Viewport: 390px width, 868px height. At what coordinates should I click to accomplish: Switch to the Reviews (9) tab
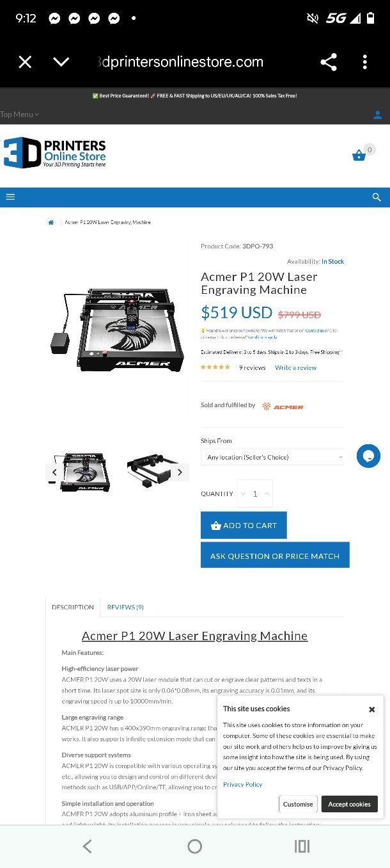pyautogui.click(x=125, y=607)
